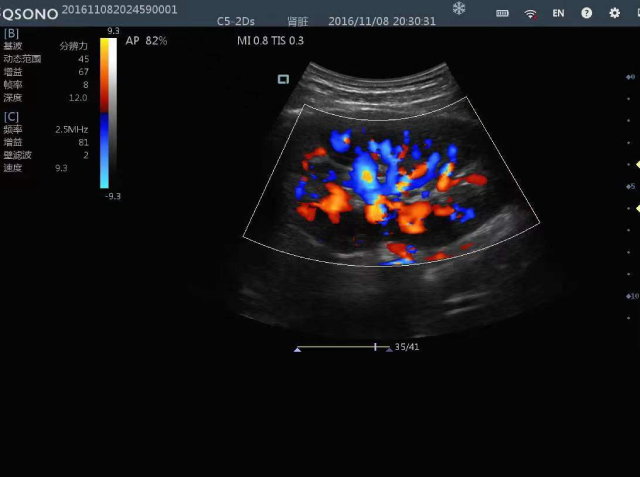Viewport: 640px width, 477px height.
Task: Click the snowflake freeze icon
Action: [459, 9]
